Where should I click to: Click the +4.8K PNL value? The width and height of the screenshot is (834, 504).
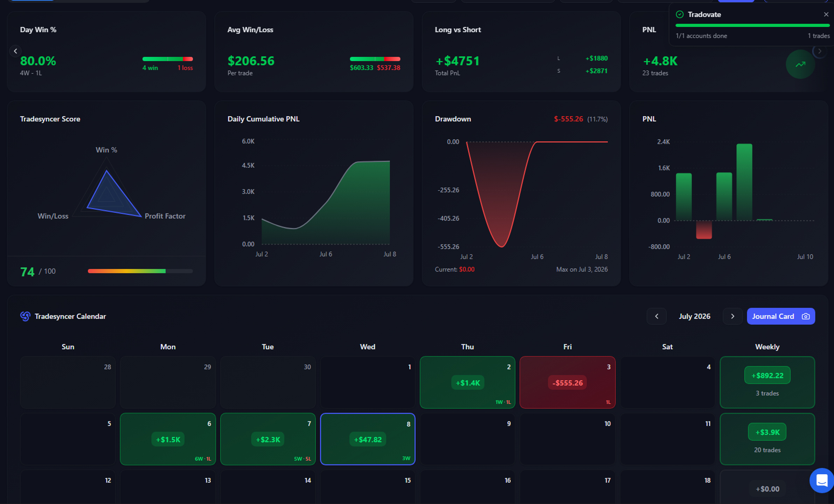[660, 61]
